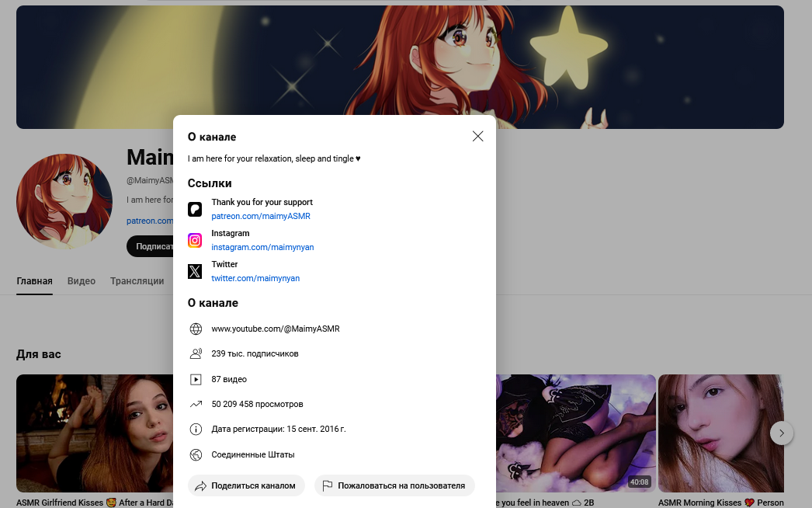This screenshot has height=508, width=812.
Task: Click the Подписаться subscribe button
Action: [x=150, y=246]
